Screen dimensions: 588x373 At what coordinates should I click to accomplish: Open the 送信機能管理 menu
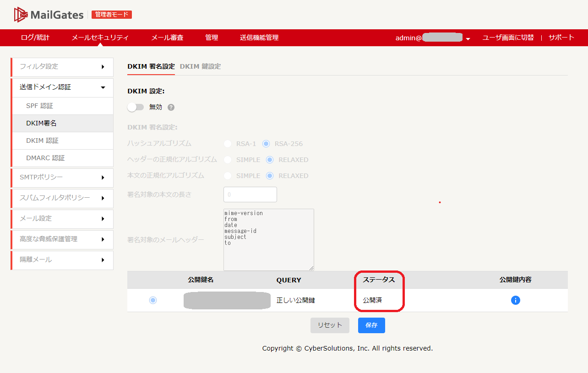[259, 38]
